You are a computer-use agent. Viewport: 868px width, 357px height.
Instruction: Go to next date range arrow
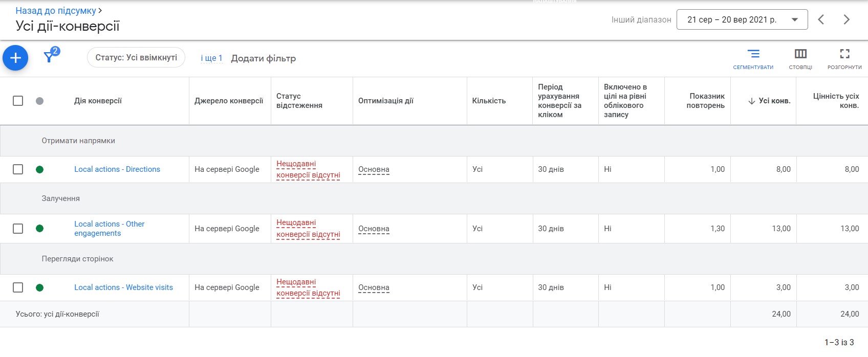[x=847, y=19]
